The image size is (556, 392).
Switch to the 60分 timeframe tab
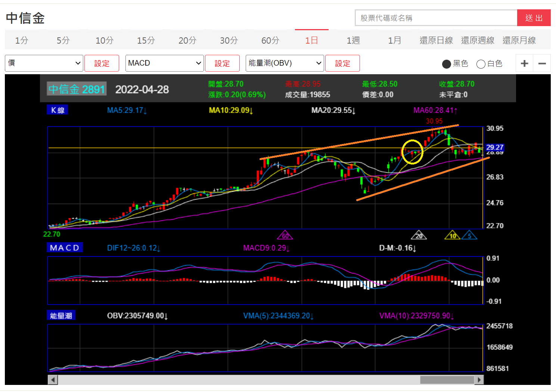[x=270, y=40]
